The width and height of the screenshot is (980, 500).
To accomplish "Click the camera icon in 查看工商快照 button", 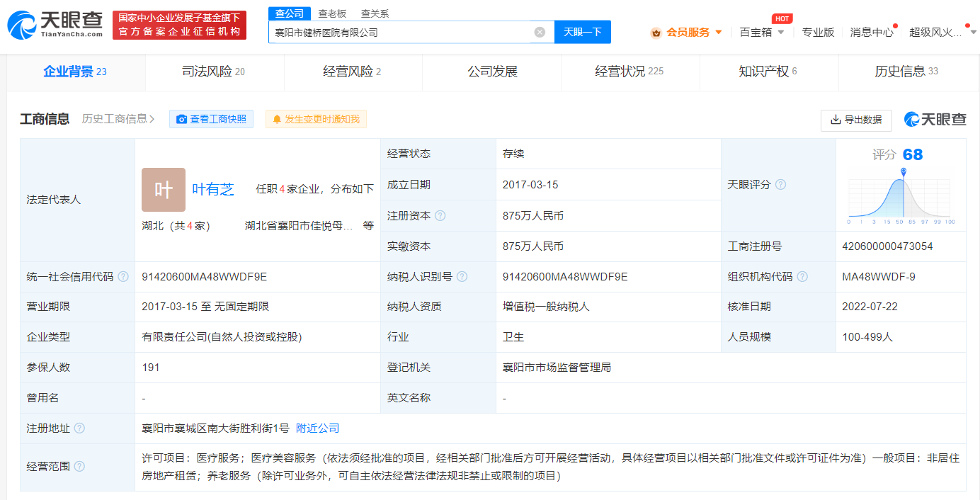I will pos(182,119).
